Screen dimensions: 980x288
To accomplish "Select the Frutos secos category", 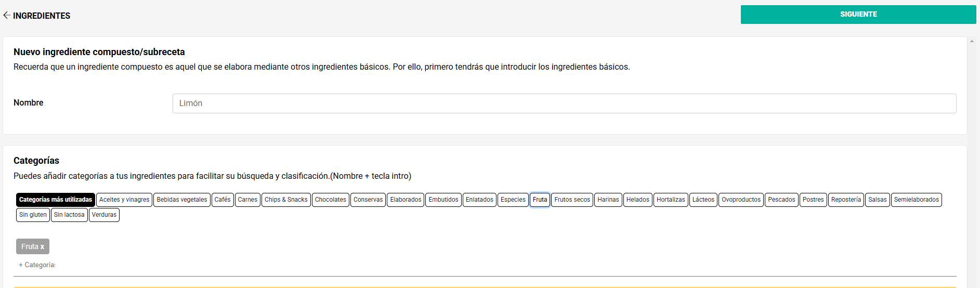I will click(x=572, y=200).
